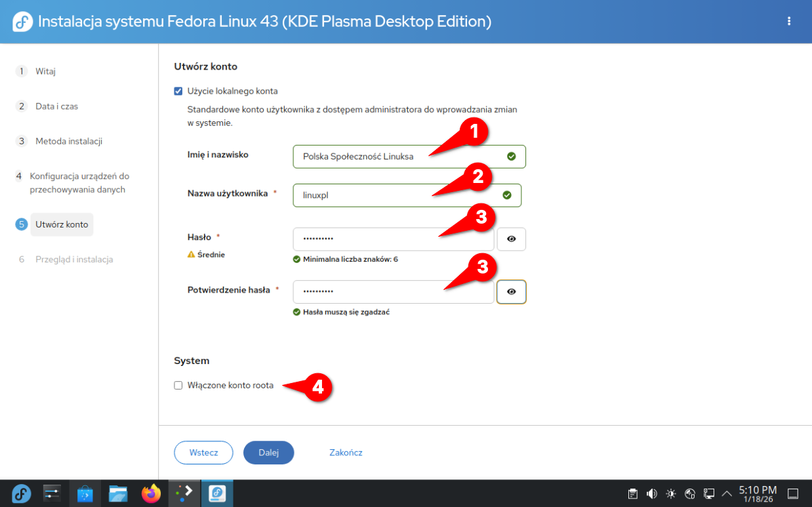Click the Zakończ link
Image resolution: width=812 pixels, height=507 pixels.
point(346,453)
